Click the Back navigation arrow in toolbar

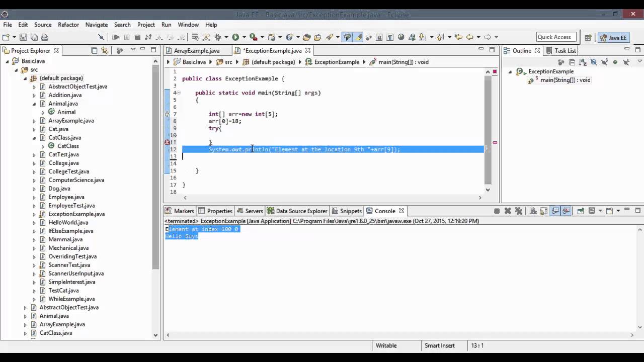click(469, 37)
